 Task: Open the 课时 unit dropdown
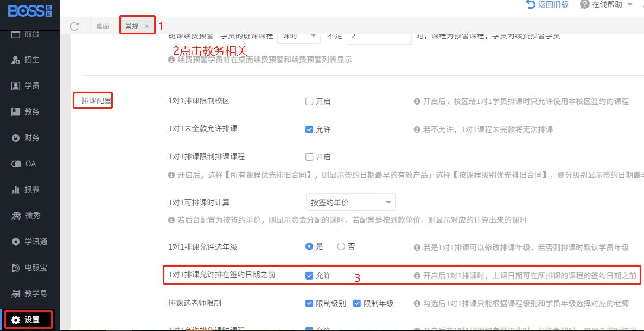298,37
